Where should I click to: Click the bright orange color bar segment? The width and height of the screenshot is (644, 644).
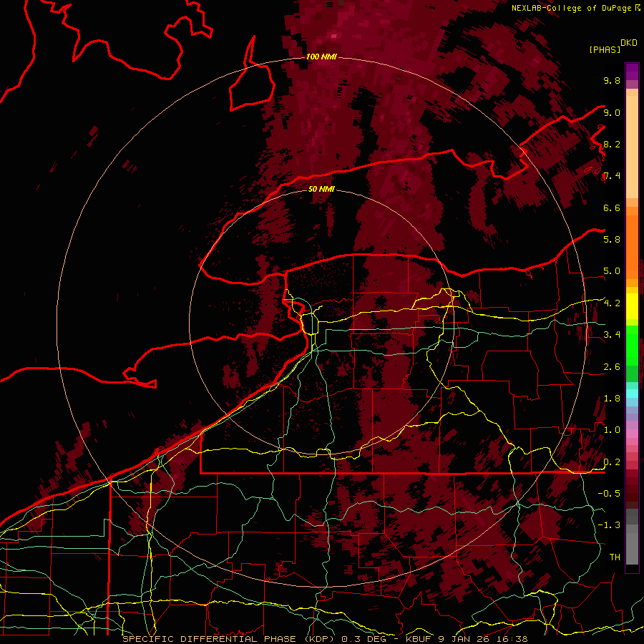(632, 248)
